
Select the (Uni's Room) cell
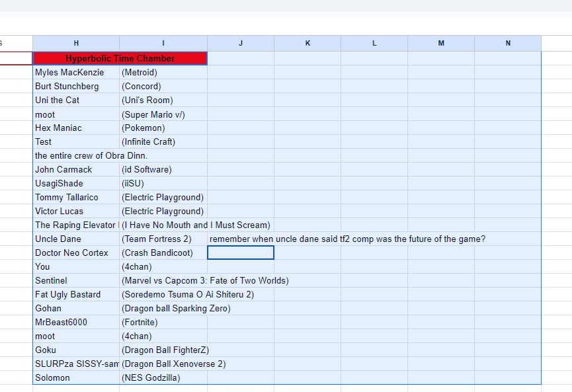(163, 100)
